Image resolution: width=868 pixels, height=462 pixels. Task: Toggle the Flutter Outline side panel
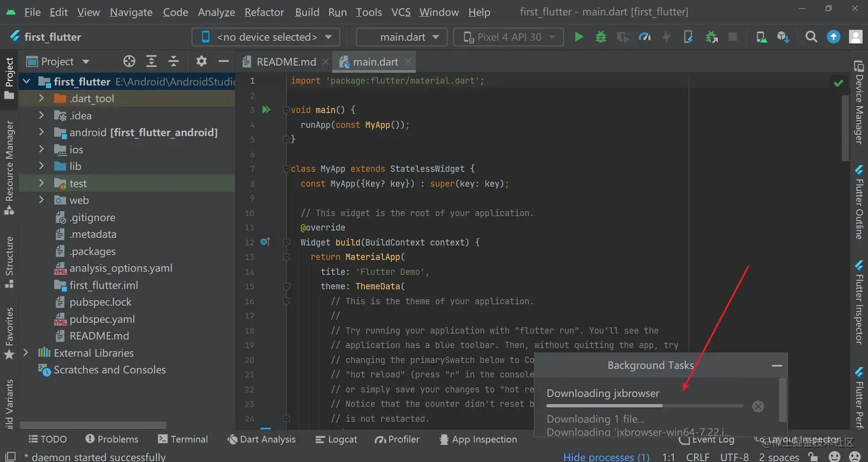click(x=859, y=202)
